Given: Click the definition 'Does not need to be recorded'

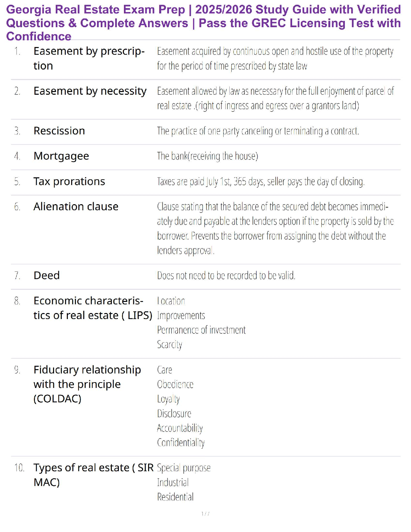Looking at the screenshot, I should [226, 276].
